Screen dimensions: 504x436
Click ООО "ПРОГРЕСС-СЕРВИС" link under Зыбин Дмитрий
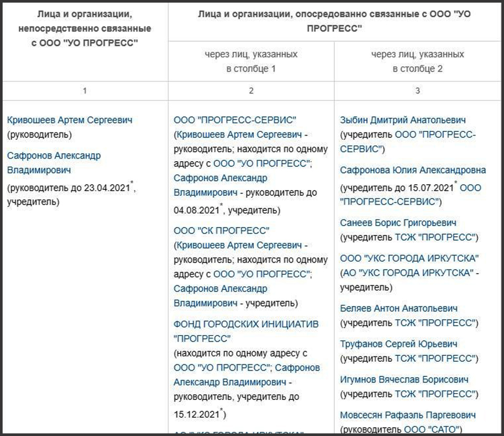[408, 142]
